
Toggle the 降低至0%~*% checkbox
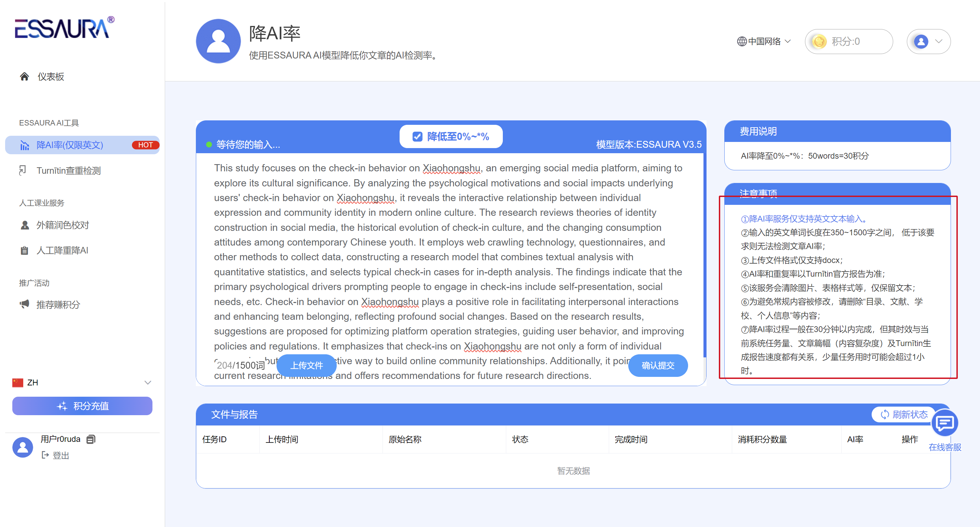(417, 136)
